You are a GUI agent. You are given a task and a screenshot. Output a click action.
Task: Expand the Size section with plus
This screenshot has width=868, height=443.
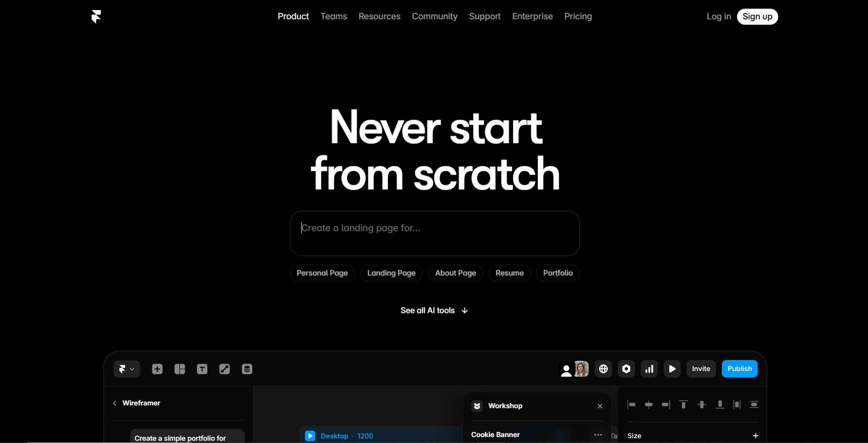[x=755, y=436]
